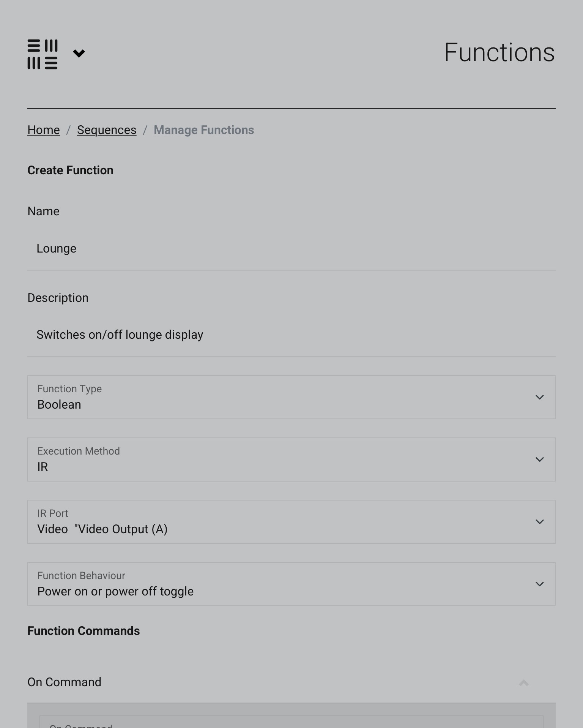This screenshot has height=728, width=583.
Task: Go to Sequences breadcrumb link
Action: pyautogui.click(x=107, y=130)
